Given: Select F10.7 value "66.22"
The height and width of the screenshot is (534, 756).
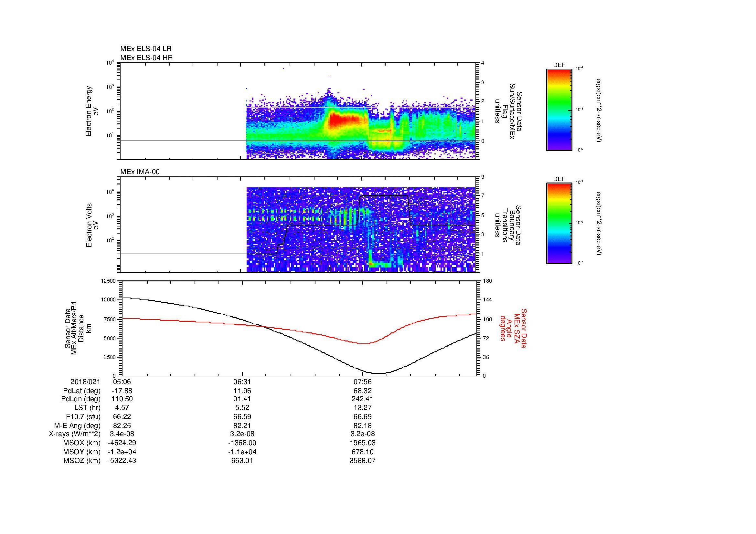Looking at the screenshot, I should coord(122,416).
